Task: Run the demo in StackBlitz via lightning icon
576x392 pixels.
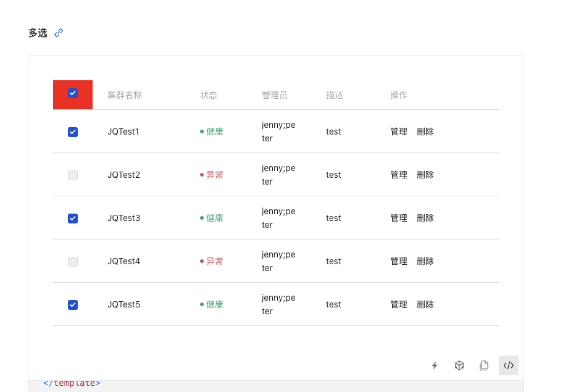Action: click(435, 365)
